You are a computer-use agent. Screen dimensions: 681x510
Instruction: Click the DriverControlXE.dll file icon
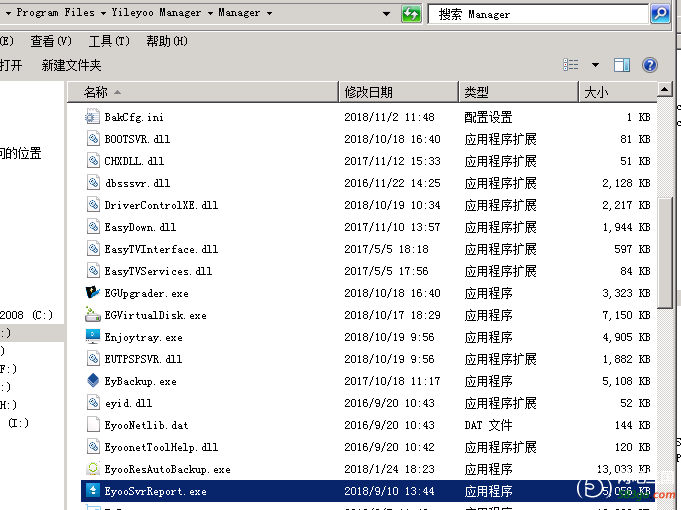tap(93, 205)
